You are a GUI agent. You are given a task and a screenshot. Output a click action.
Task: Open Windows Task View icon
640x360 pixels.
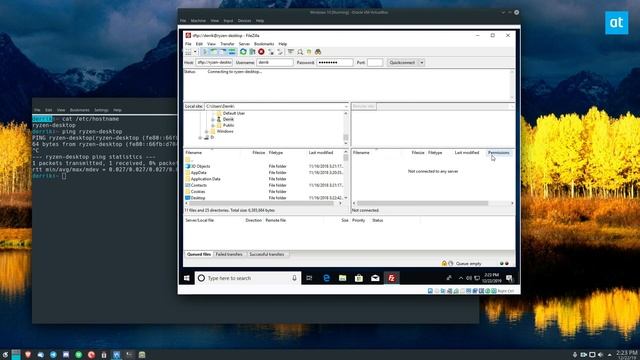tap(309, 278)
